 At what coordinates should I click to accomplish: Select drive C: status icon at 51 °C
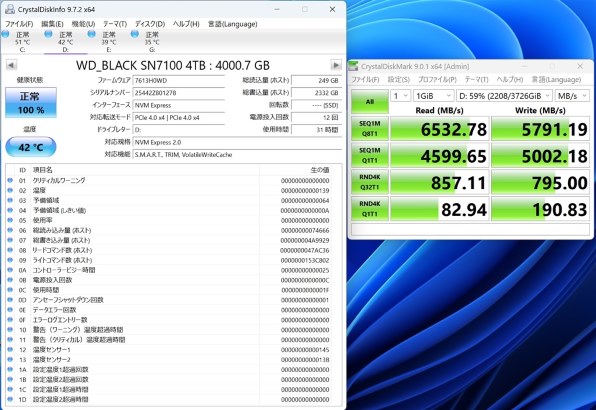pyautogui.click(x=5, y=34)
